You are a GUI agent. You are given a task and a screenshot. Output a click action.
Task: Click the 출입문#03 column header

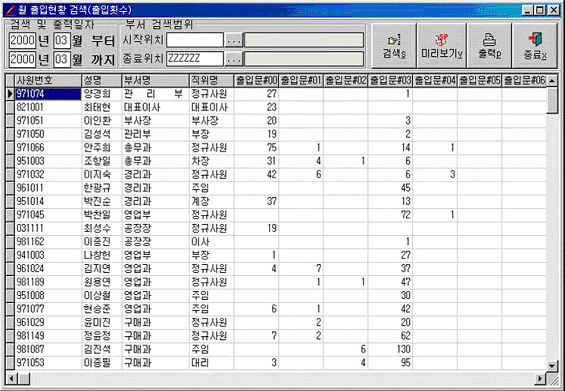390,80
